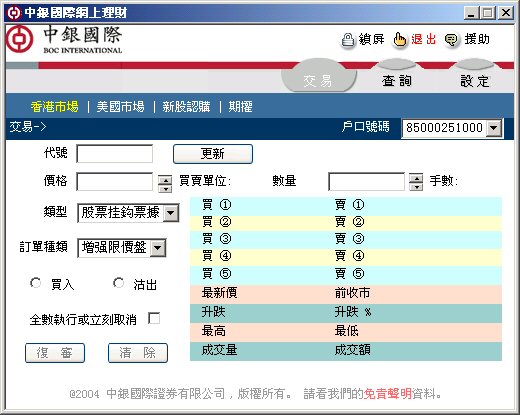Decrease price with down stepper arrow

(165, 189)
